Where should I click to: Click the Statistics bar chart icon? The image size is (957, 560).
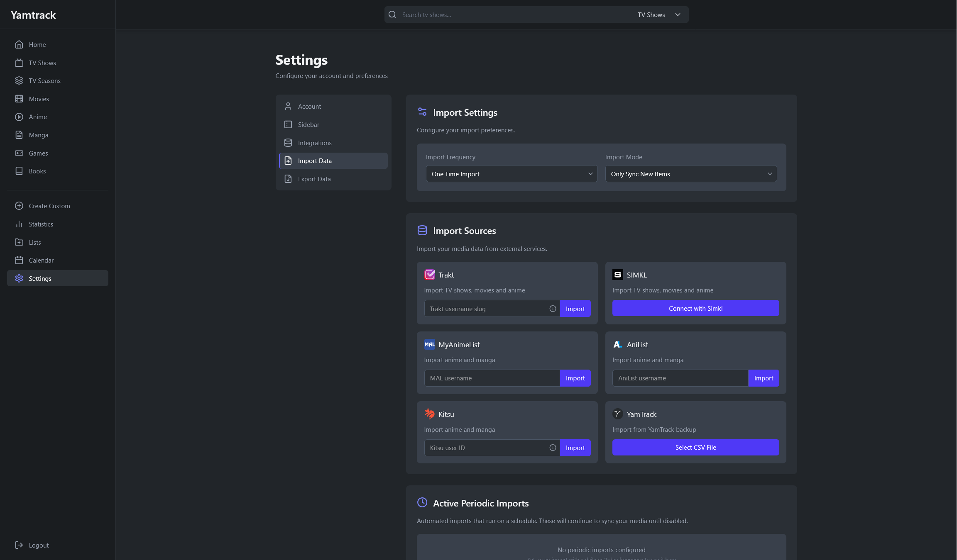point(19,224)
